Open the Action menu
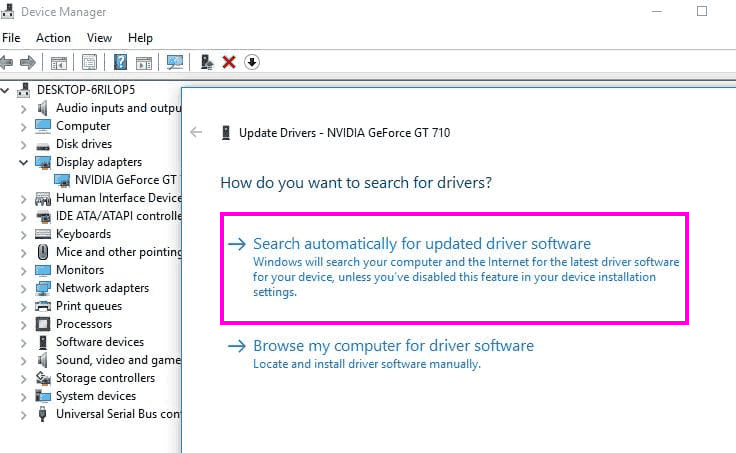The image size is (736, 453). [54, 38]
